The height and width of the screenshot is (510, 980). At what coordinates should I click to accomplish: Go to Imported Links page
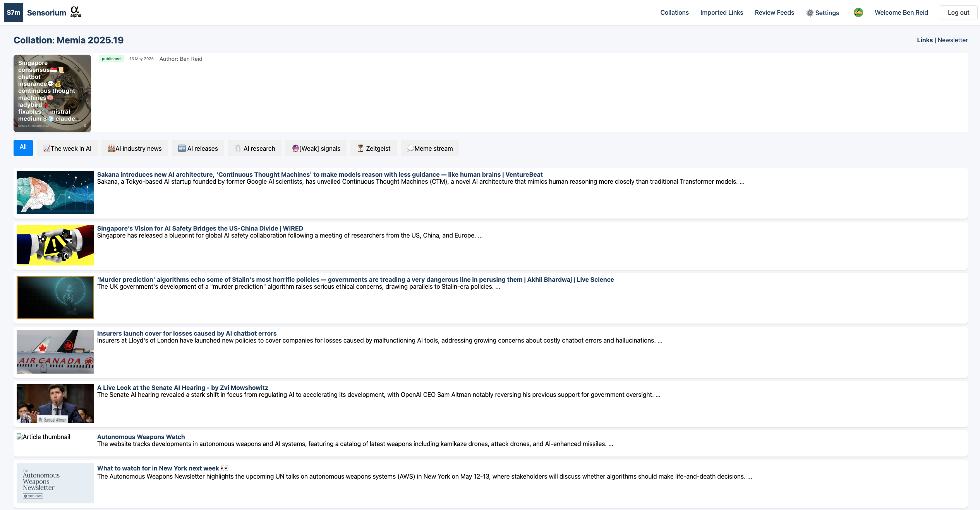[x=721, y=12]
